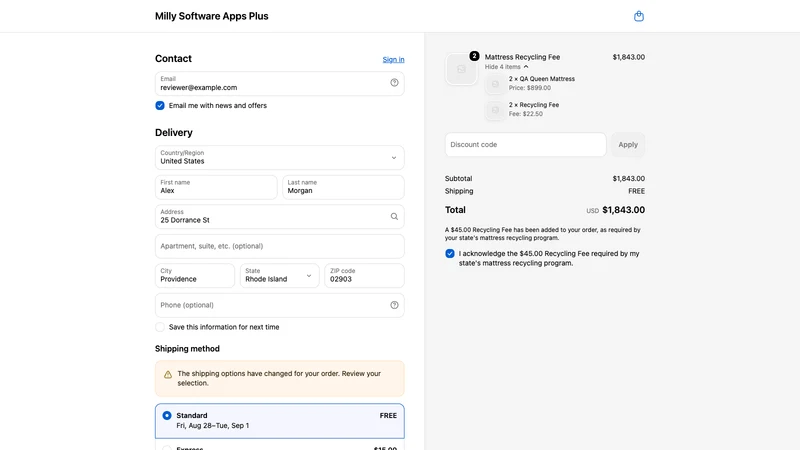This screenshot has height=450, width=800.
Task: Click the ZIP code field
Action: click(x=364, y=276)
